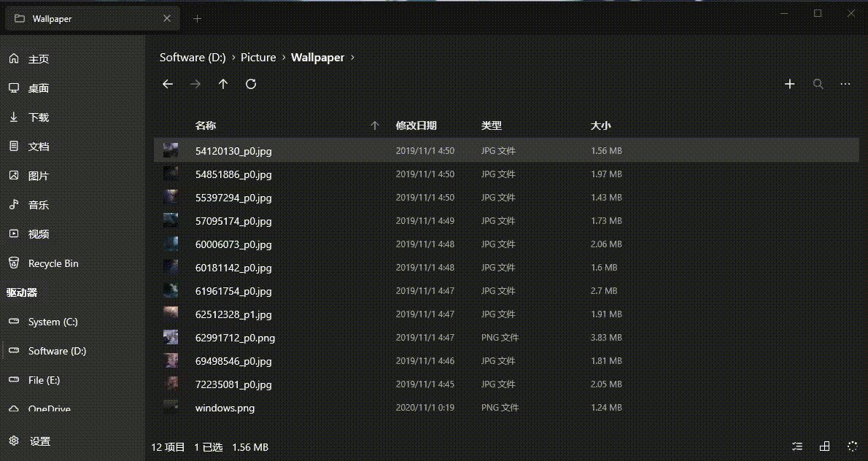The image size is (868, 461).
Task: Toggle details list view in the status bar
Action: coord(797,446)
